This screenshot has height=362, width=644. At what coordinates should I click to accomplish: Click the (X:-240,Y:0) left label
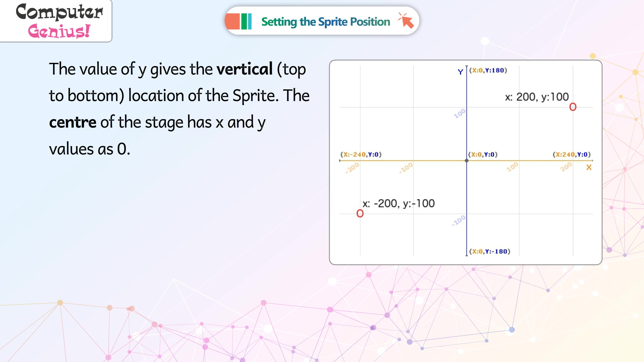point(361,154)
